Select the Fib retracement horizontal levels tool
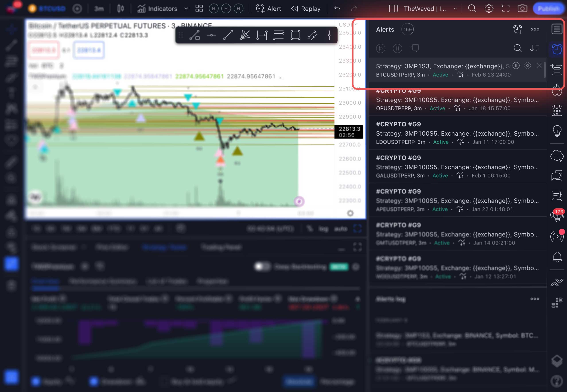The height and width of the screenshot is (392, 567). click(x=278, y=35)
